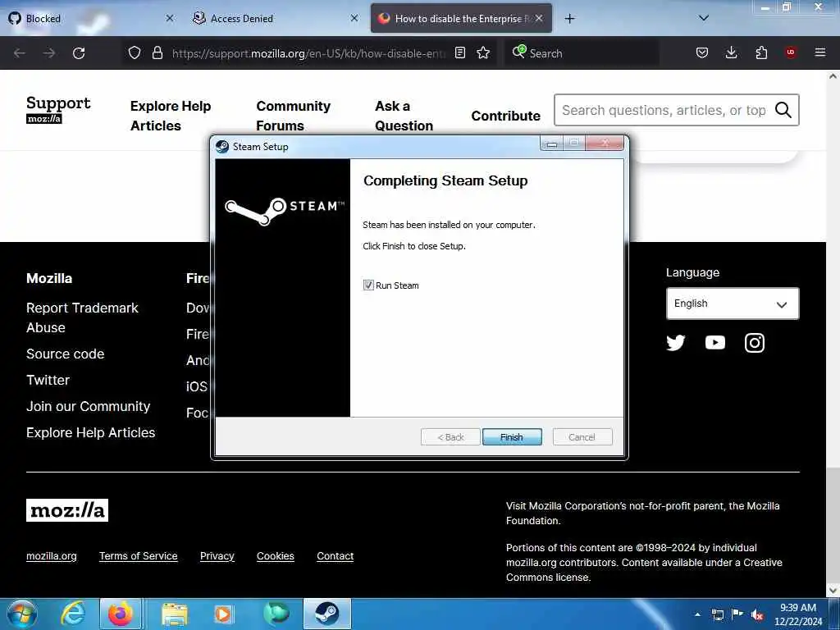The height and width of the screenshot is (630, 840).
Task: Click the Cancel button in Steam Setup
Action: (x=582, y=437)
